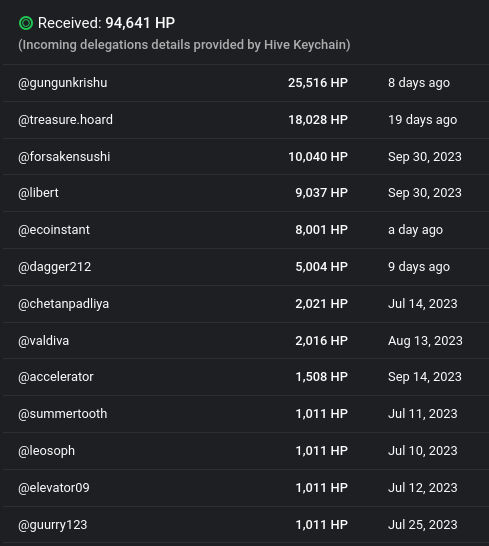Screen dimensions: 489x546
Task: Open @forsakensushi delegator profile
Action: click(64, 157)
